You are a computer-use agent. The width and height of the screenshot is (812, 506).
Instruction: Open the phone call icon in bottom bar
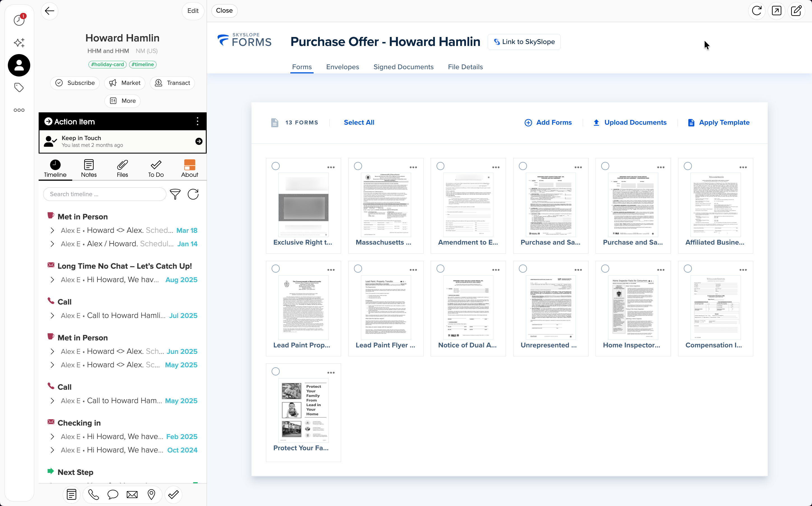pyautogui.click(x=93, y=494)
